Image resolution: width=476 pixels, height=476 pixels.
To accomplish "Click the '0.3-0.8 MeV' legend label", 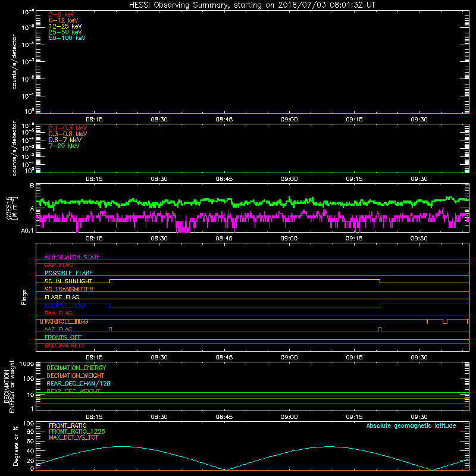I will 68,134.
